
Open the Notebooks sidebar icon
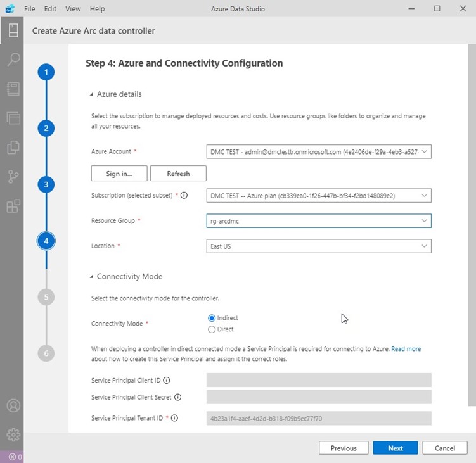pyautogui.click(x=13, y=89)
